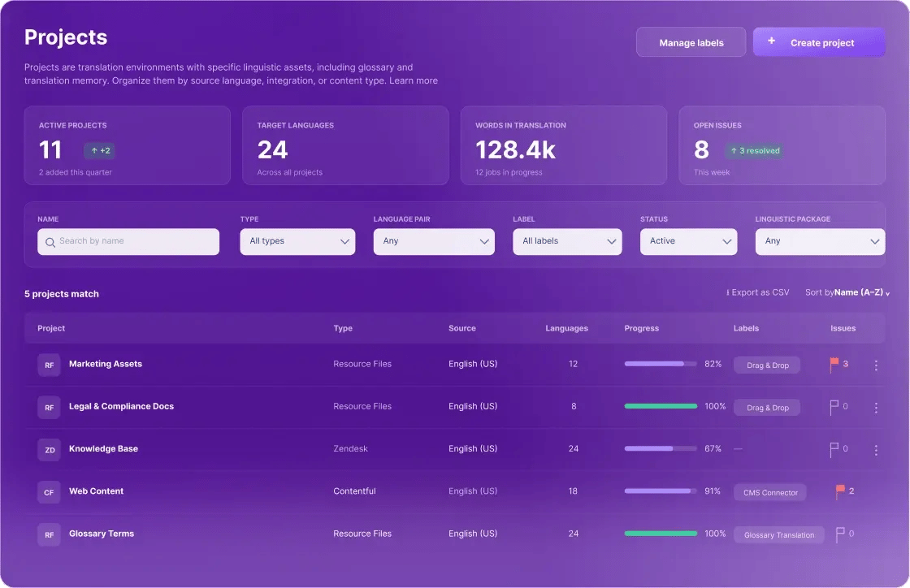
Task: Click the issues flag for Glossary Terms
Action: pos(840,534)
